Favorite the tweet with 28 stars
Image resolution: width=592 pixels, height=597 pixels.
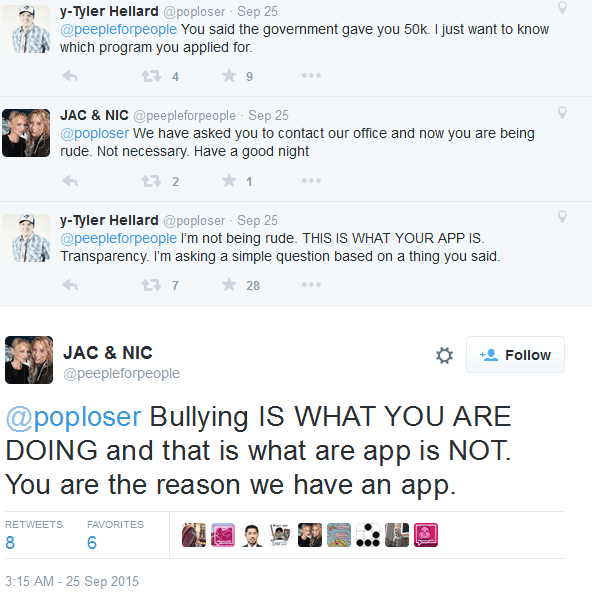click(229, 284)
